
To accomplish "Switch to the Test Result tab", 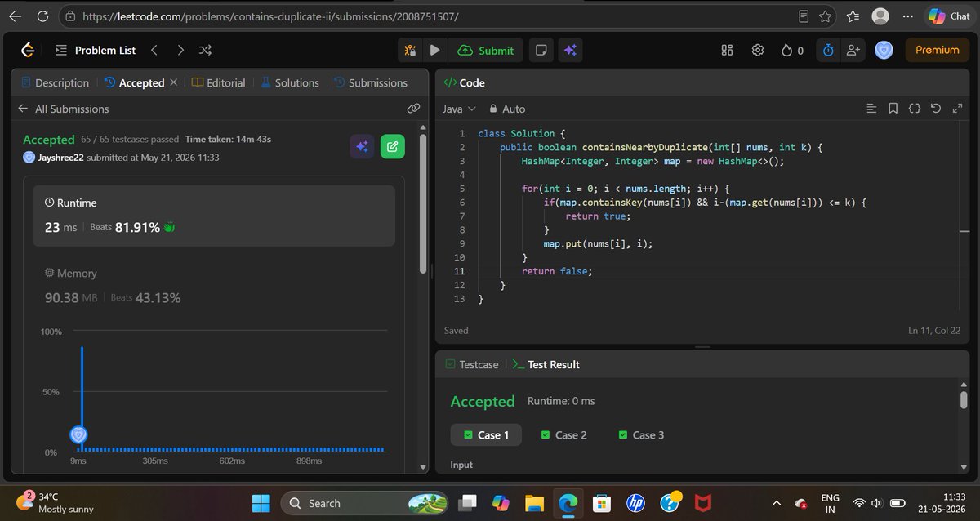I will coord(546,364).
